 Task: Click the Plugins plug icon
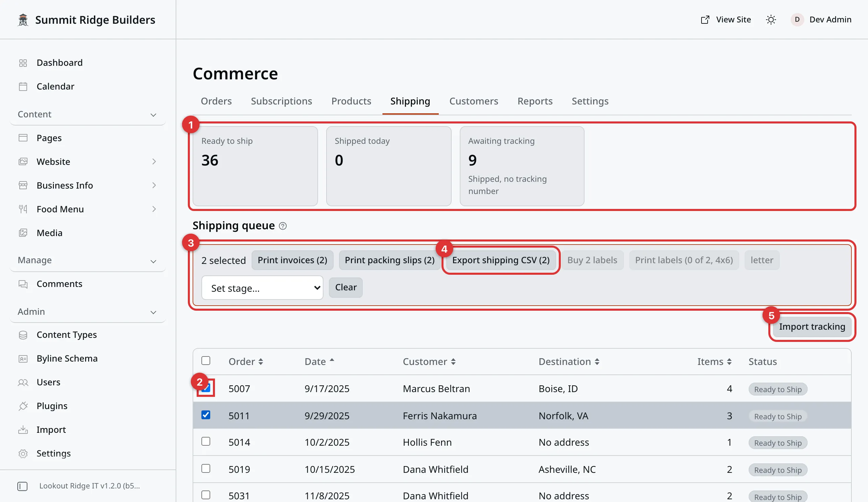(23, 406)
